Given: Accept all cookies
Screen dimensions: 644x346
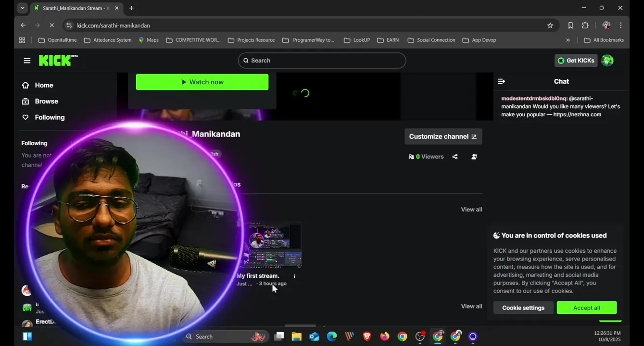Looking at the screenshot, I should [587, 308].
